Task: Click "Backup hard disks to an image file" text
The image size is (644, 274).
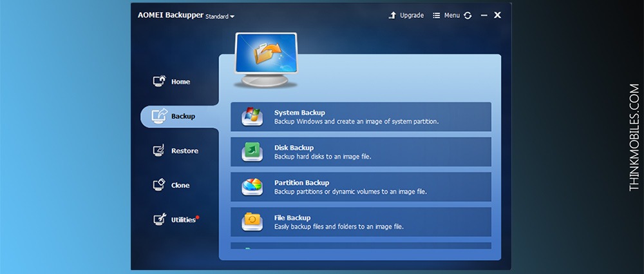Action: [323, 157]
